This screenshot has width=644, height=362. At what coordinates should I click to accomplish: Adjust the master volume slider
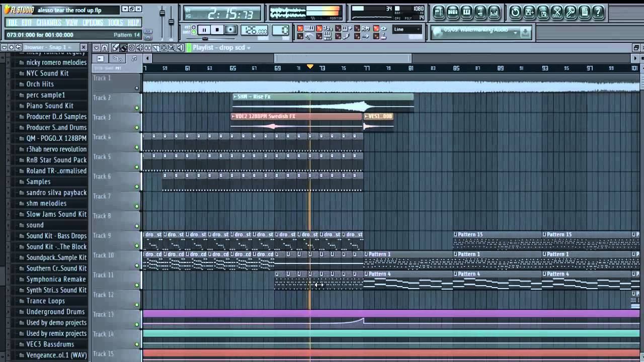162,14
